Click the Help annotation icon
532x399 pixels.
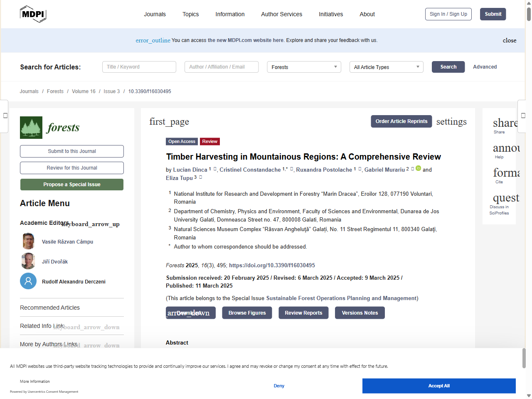pyautogui.click(x=505, y=148)
